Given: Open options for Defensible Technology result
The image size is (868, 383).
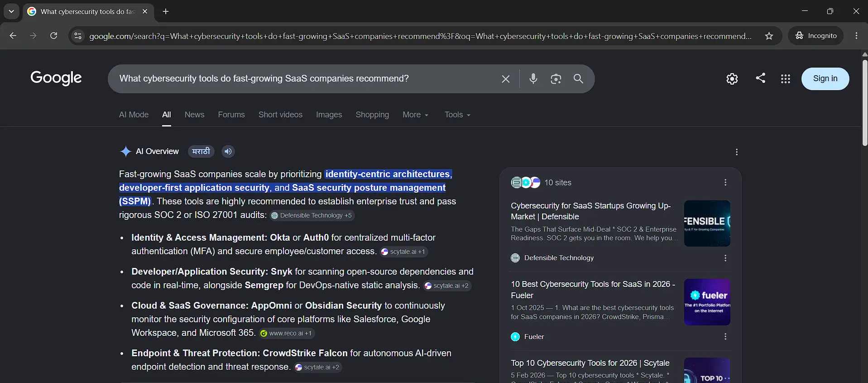Looking at the screenshot, I should click(725, 258).
